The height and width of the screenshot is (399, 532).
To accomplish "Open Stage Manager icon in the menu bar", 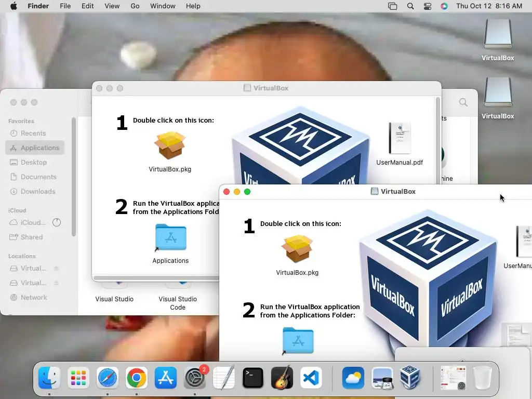I will 393,6.
